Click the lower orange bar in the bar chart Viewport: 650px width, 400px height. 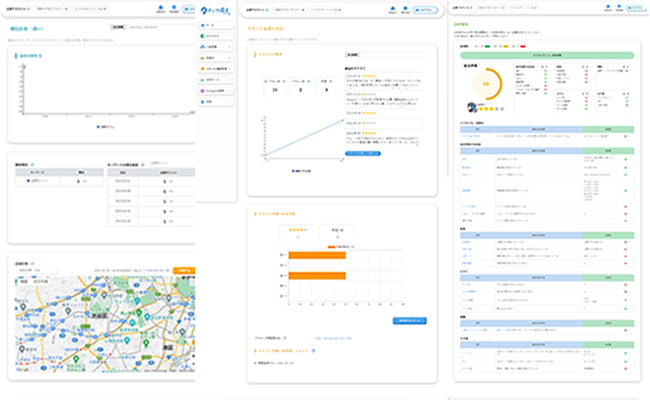(x=317, y=276)
